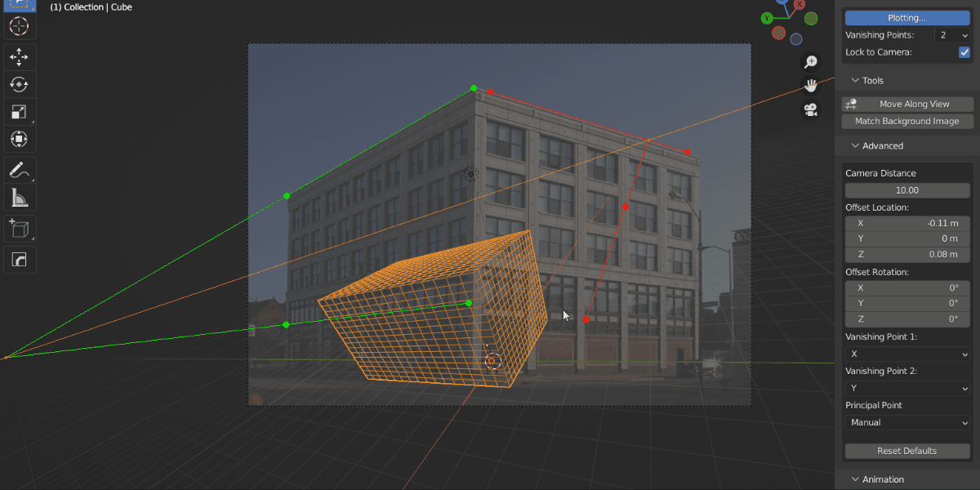Click the Reset Defaults button
980x490 pixels.
pos(907,451)
